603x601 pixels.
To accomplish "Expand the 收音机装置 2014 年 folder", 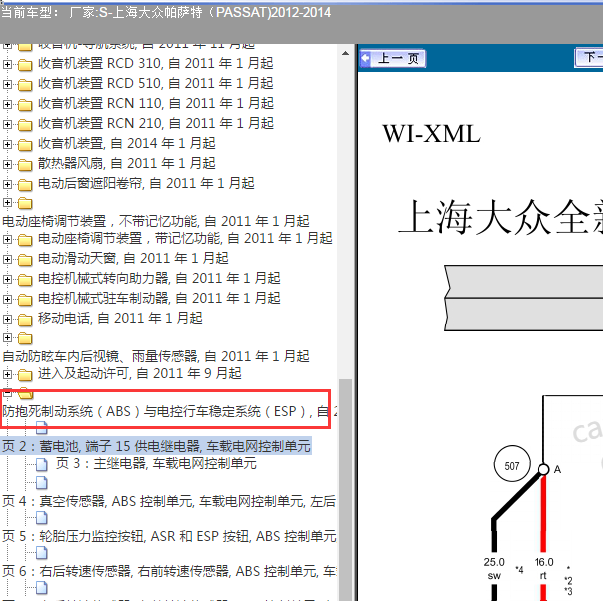I will click(7, 144).
